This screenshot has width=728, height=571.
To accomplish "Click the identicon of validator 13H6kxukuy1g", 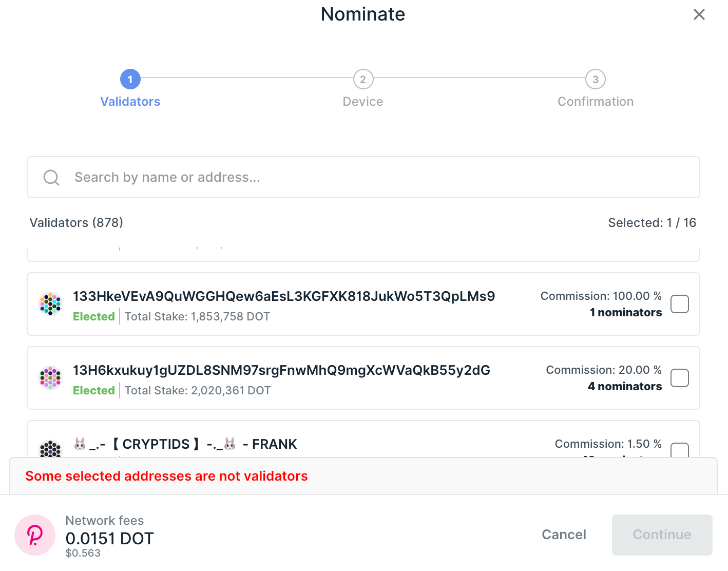I will [x=50, y=378].
